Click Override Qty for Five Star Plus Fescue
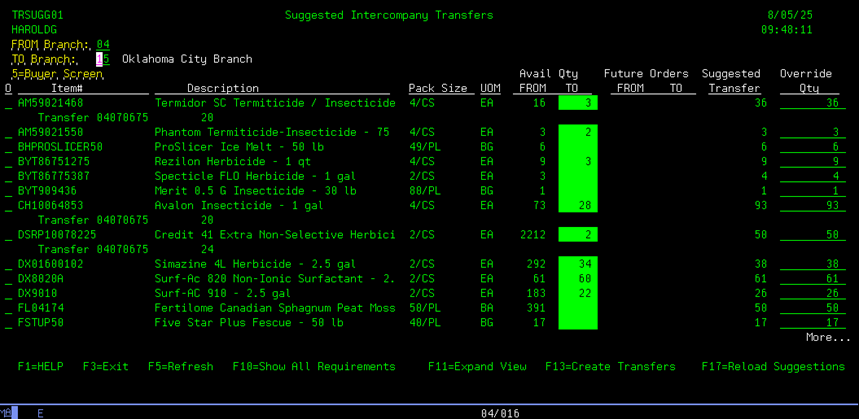Image resolution: width=859 pixels, height=419 pixels. tap(812, 323)
